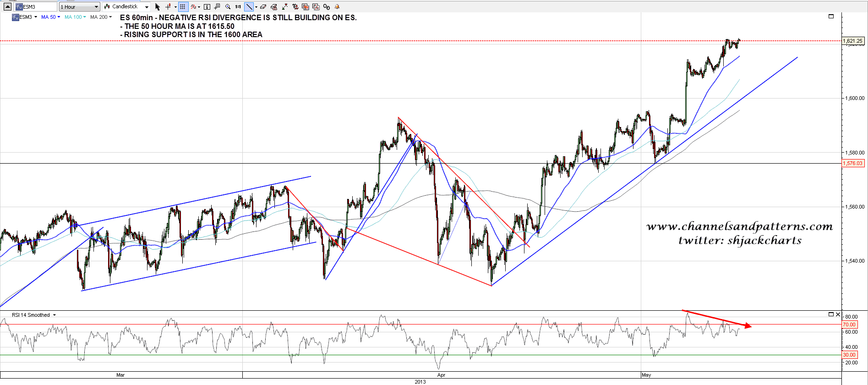Maximize the main price chart pane
868x385 pixels.
831,16
